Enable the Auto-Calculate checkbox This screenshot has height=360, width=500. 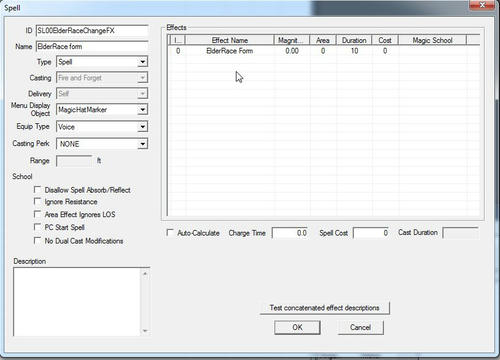(170, 233)
